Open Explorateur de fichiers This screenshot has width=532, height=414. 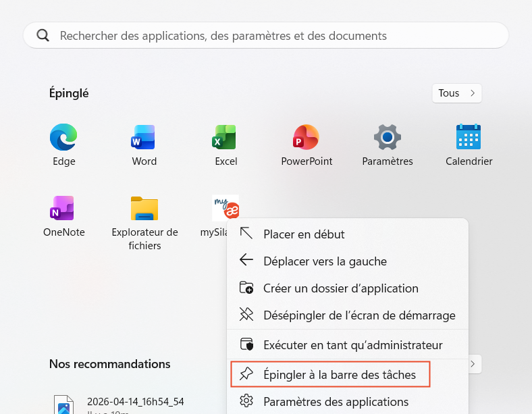click(144, 208)
